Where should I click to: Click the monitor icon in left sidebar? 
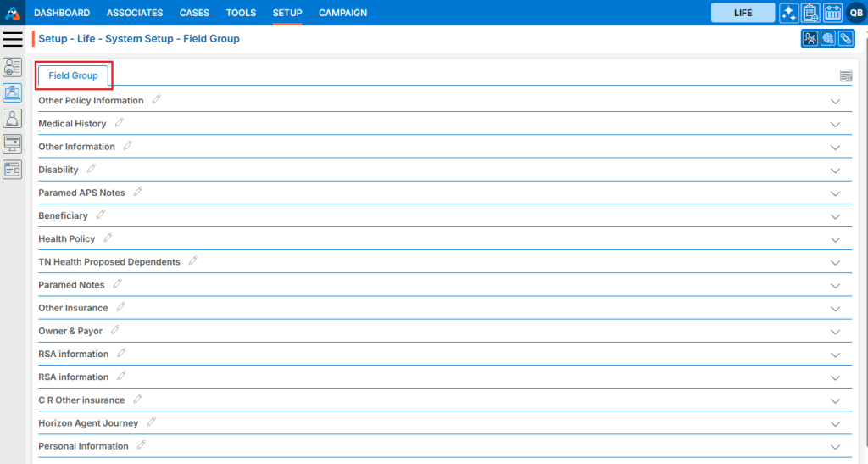click(13, 143)
